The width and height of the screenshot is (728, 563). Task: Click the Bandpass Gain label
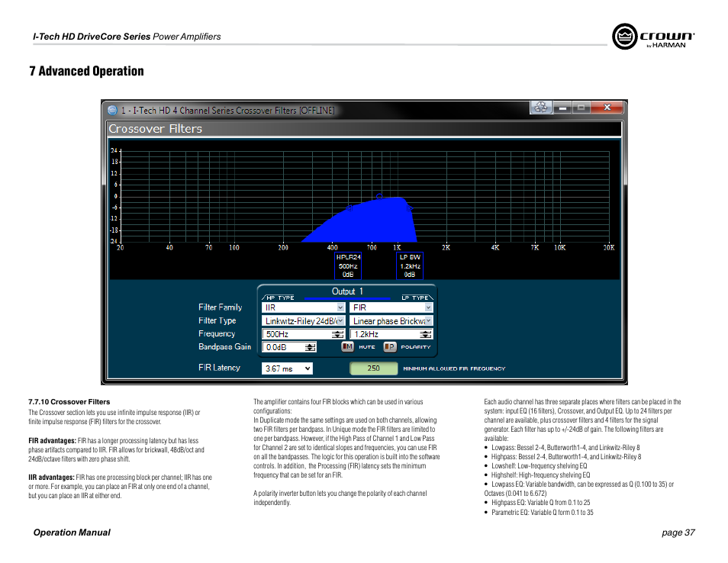(x=224, y=346)
